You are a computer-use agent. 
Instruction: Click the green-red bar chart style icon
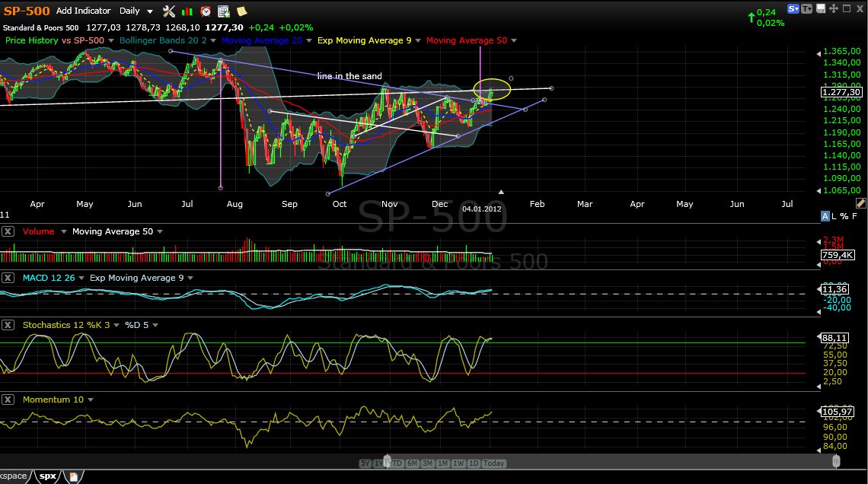187,11
